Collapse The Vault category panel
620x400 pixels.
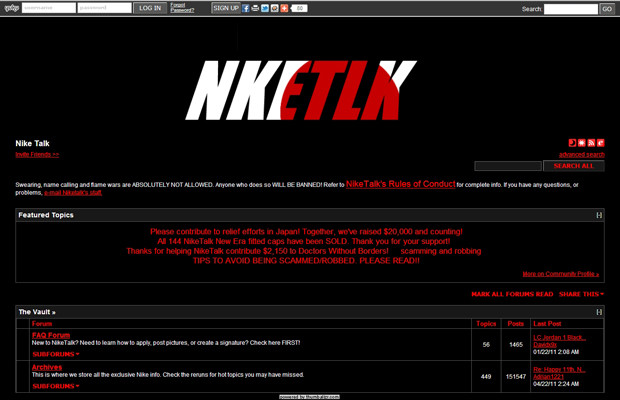599,312
